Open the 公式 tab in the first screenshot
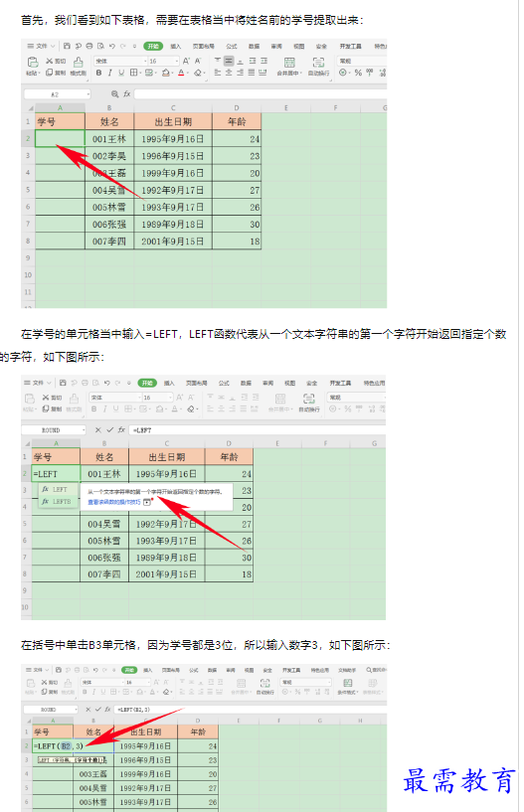 click(x=232, y=46)
